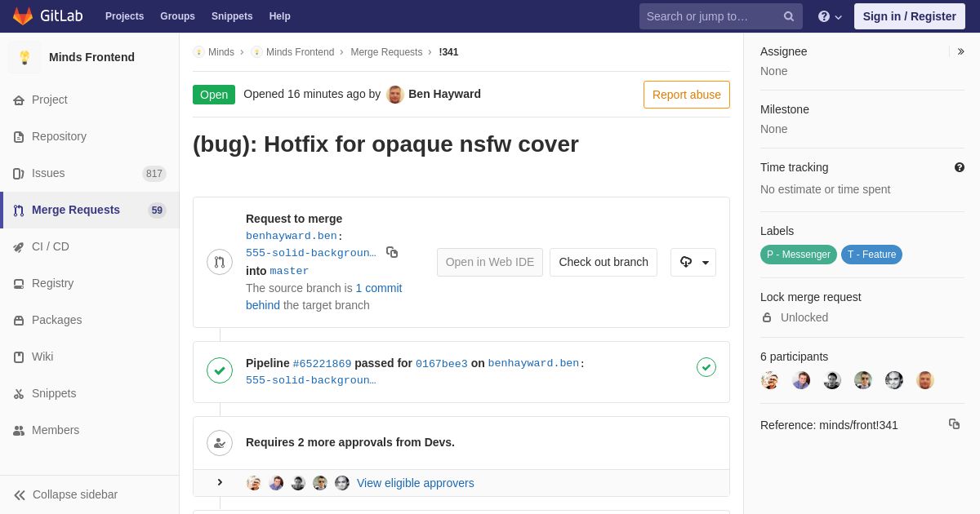This screenshot has width=980, height=514.
Task: Click the P - Messenger label
Action: point(799,255)
